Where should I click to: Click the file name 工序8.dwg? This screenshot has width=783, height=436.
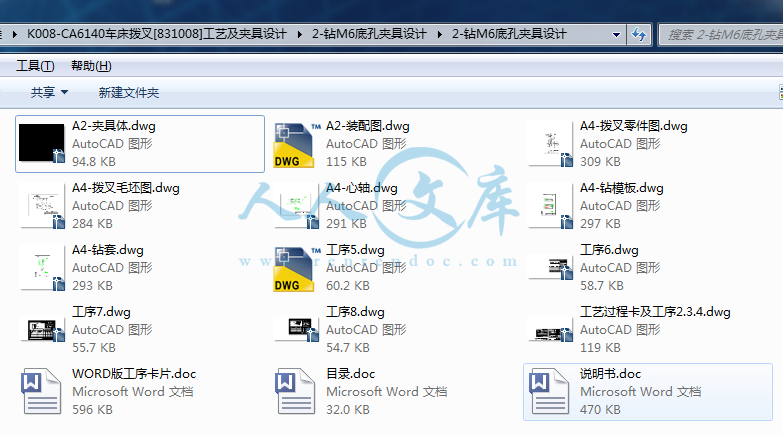[x=355, y=312]
